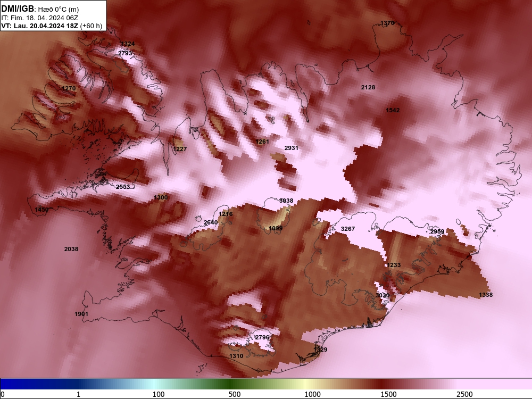Click the value 1233 on the map

click(x=394, y=265)
